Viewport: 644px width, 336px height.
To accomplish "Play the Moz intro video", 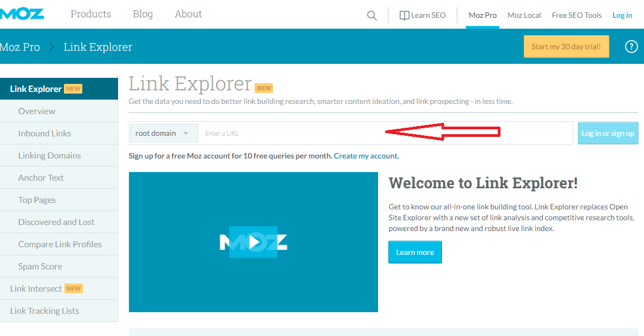I will coord(253,242).
